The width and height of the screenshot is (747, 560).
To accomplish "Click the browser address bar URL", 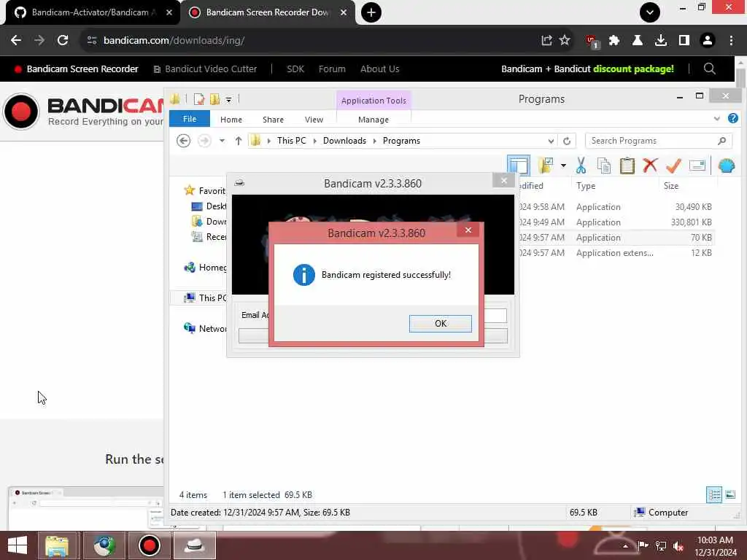I will point(174,41).
